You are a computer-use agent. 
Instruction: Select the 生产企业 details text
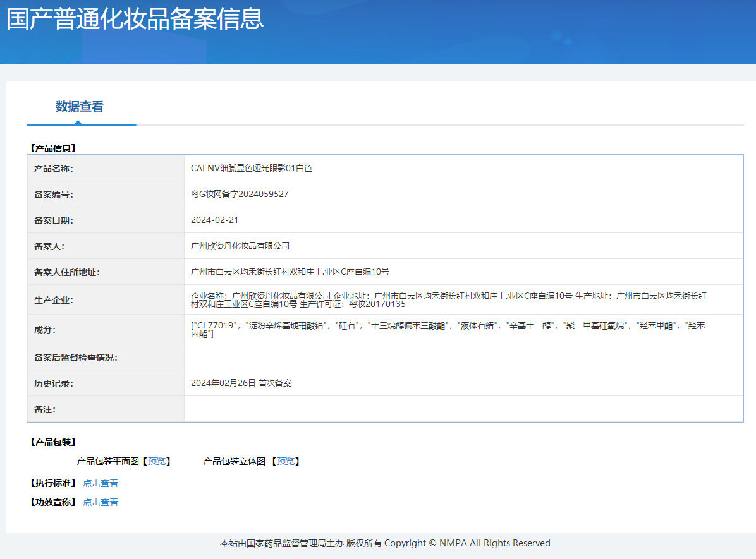(449, 300)
